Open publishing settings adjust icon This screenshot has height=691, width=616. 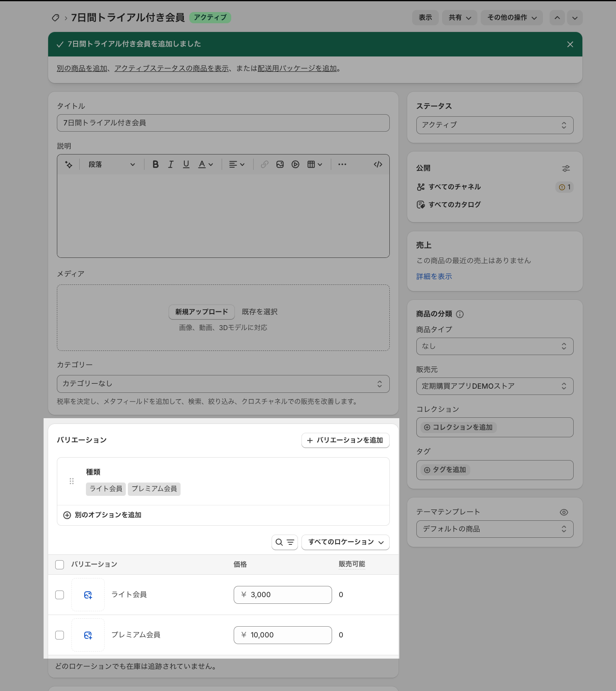566,168
